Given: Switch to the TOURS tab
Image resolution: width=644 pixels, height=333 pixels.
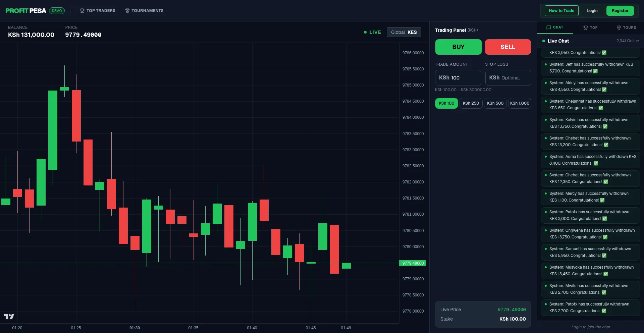Looking at the screenshot, I should click(626, 27).
